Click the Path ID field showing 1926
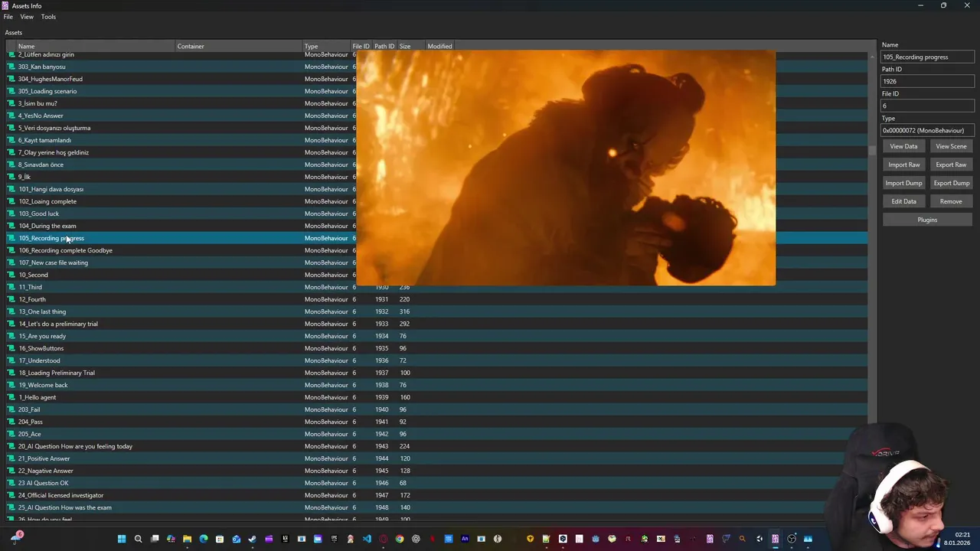The height and width of the screenshot is (551, 980). pos(927,81)
